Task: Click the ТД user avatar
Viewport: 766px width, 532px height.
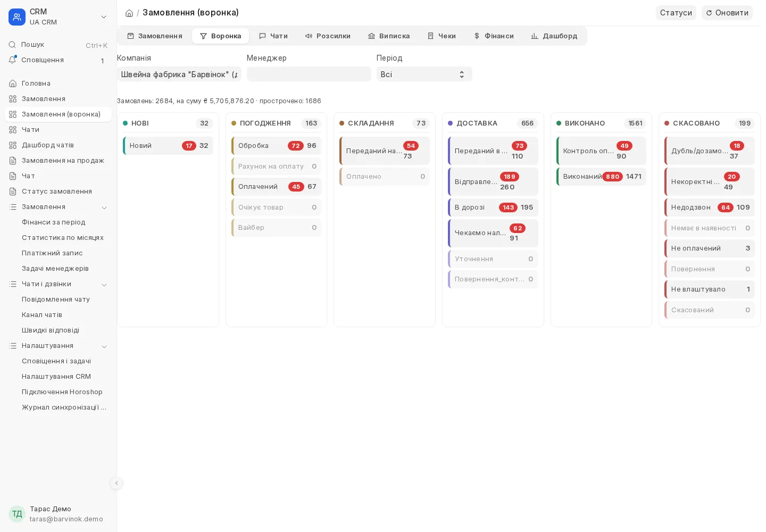Action: [x=17, y=514]
